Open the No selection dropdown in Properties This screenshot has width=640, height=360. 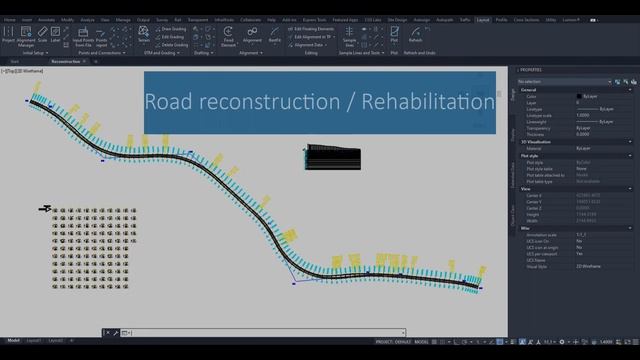coord(564,82)
